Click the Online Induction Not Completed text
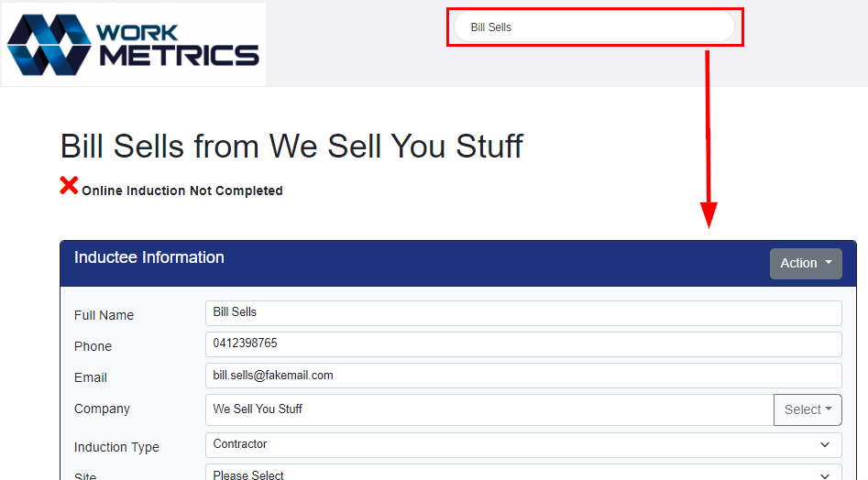The image size is (868, 480). pos(182,191)
